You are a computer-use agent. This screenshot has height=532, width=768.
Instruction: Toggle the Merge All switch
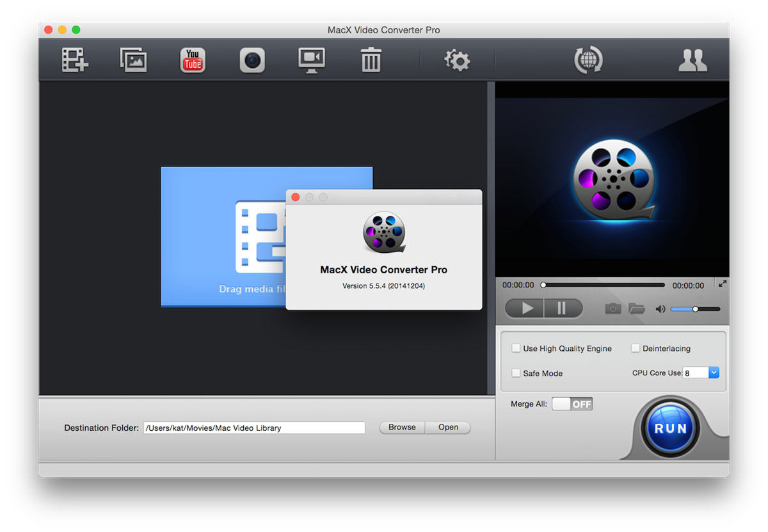coord(572,404)
